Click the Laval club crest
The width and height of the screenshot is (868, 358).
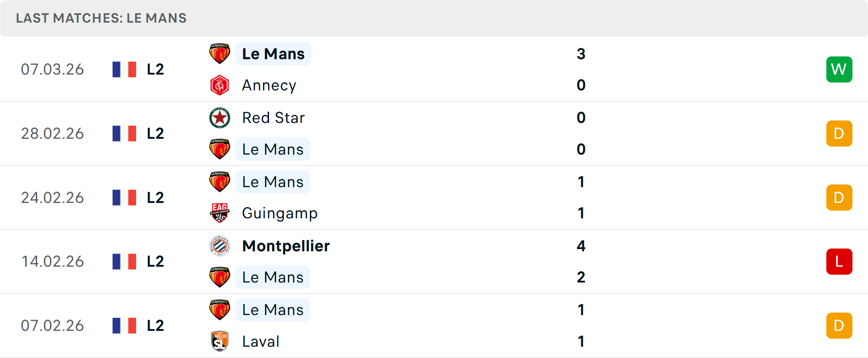tap(220, 341)
